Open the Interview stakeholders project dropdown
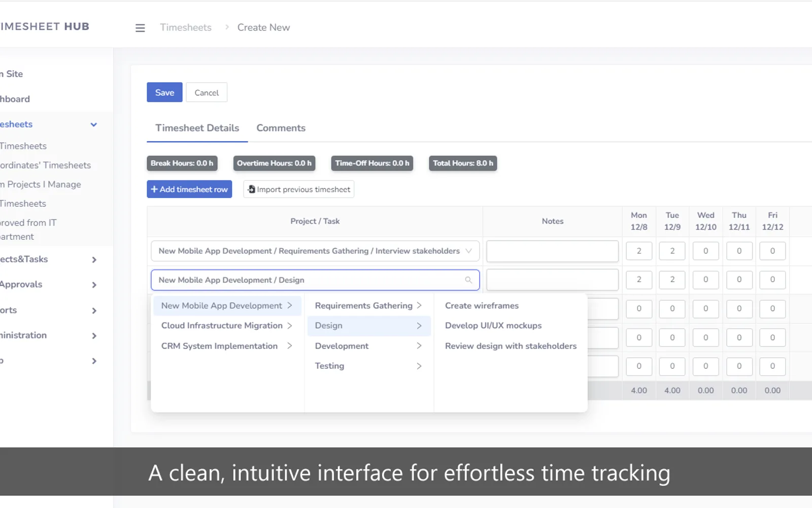The height and width of the screenshot is (508, 812). point(315,251)
